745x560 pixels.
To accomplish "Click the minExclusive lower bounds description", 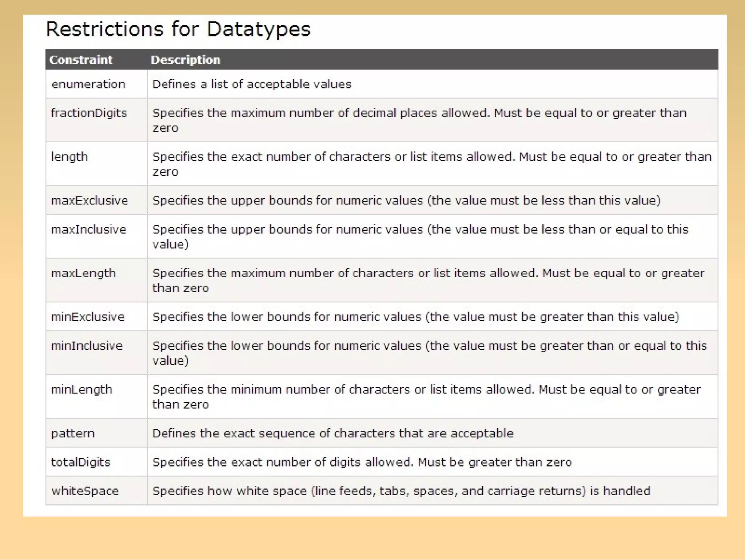I will point(416,317).
